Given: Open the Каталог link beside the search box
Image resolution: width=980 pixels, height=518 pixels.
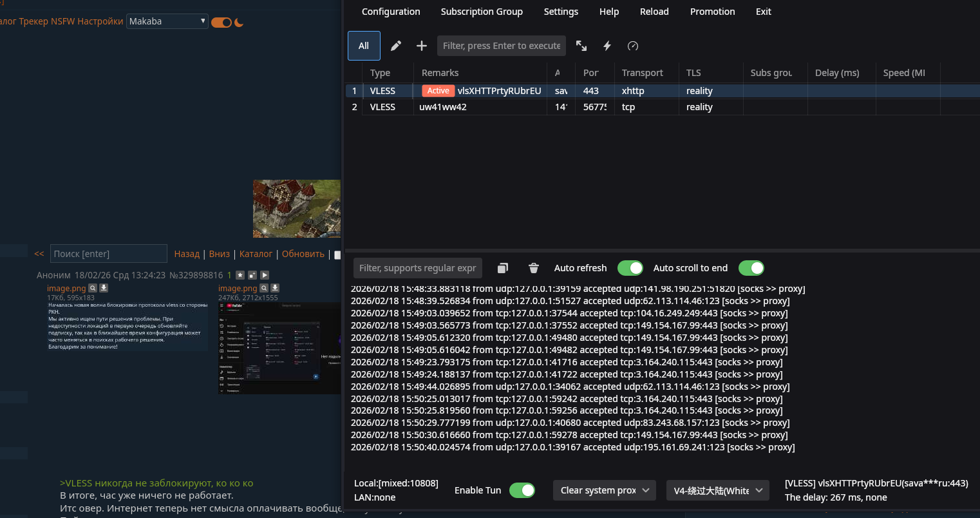Looking at the screenshot, I should (x=256, y=254).
